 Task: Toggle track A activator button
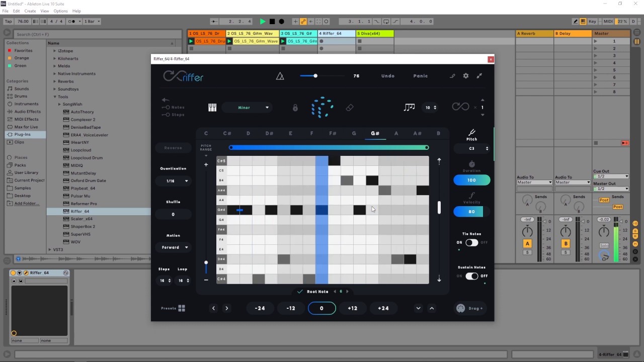coord(527,243)
